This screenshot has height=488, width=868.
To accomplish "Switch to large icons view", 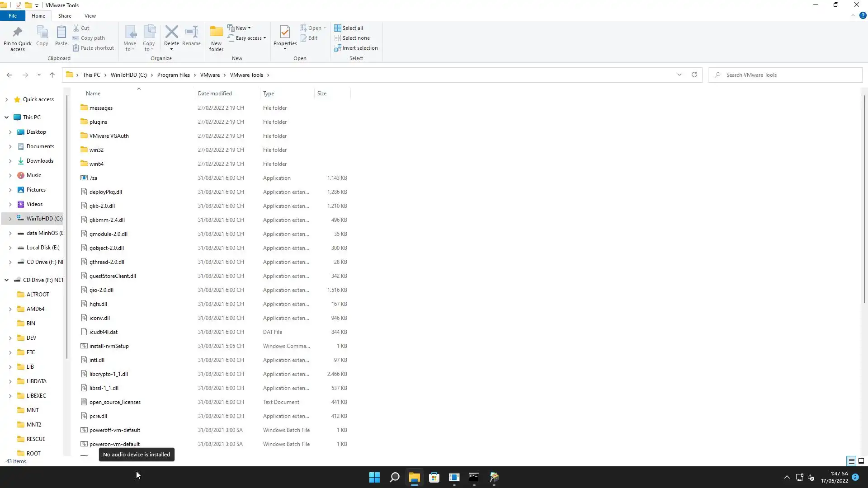I will point(861,461).
